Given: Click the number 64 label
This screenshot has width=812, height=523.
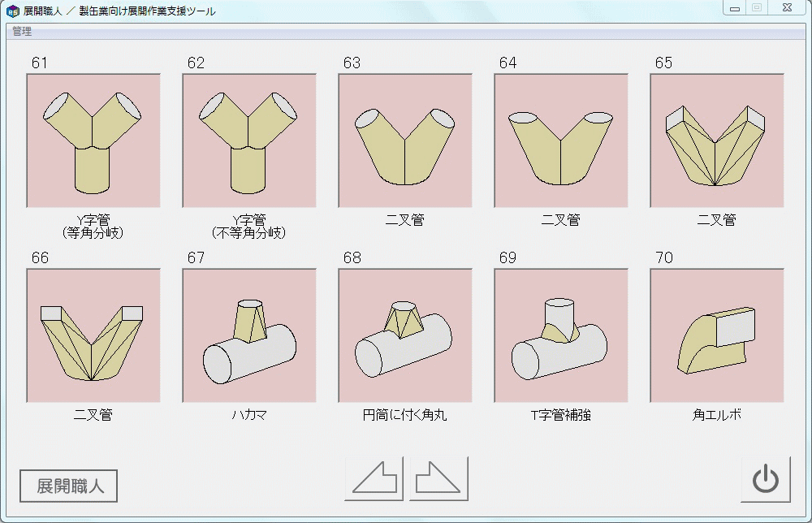Looking at the screenshot, I should (508, 63).
